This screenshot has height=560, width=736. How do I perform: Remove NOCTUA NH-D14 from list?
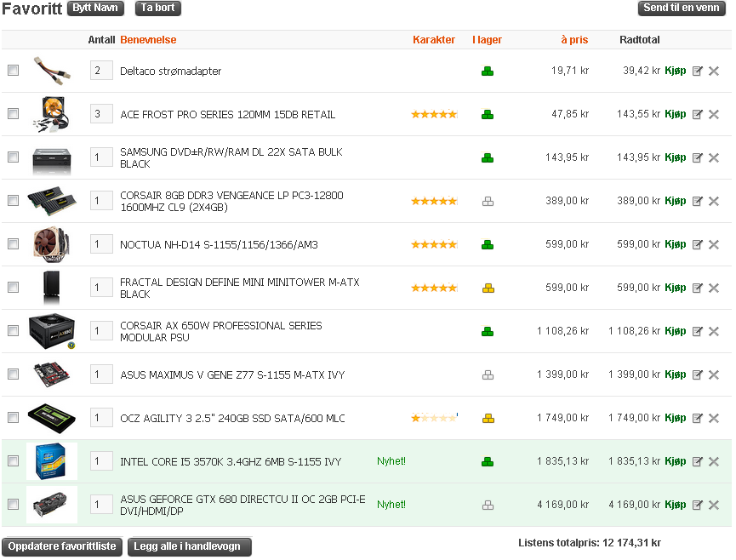tap(714, 244)
